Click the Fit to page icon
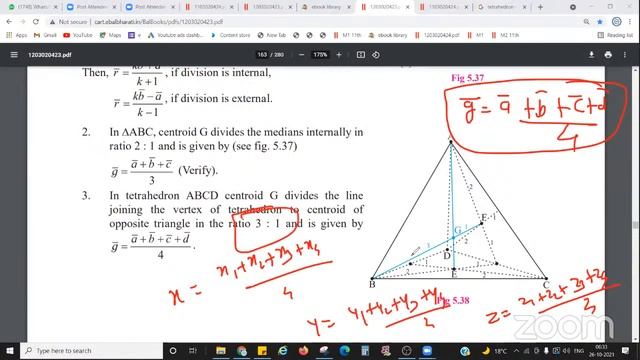This screenshot has width=640, height=360. tap(361, 55)
